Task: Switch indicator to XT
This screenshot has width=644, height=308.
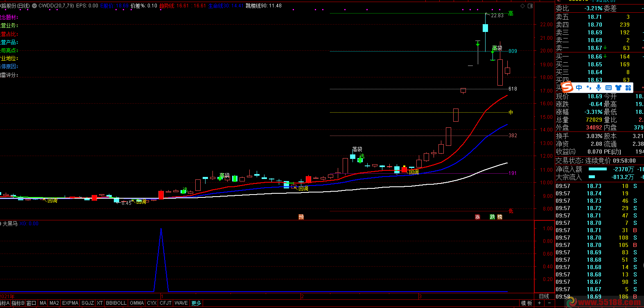Action: [x=99, y=303]
